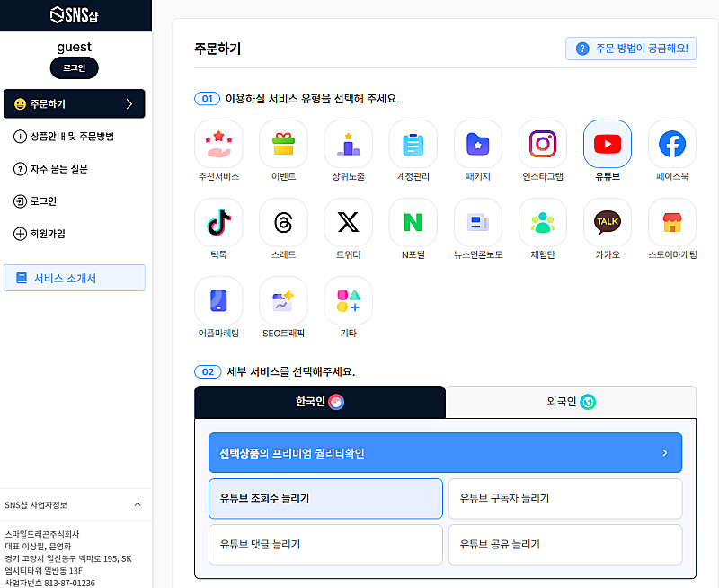
Task: Switch to the 외국인 tab
Action: click(571, 402)
